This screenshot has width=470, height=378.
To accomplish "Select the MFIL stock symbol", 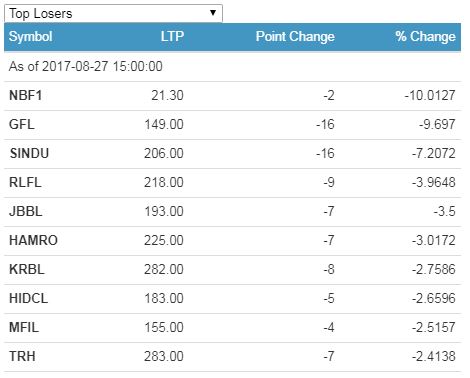I will point(24,328).
